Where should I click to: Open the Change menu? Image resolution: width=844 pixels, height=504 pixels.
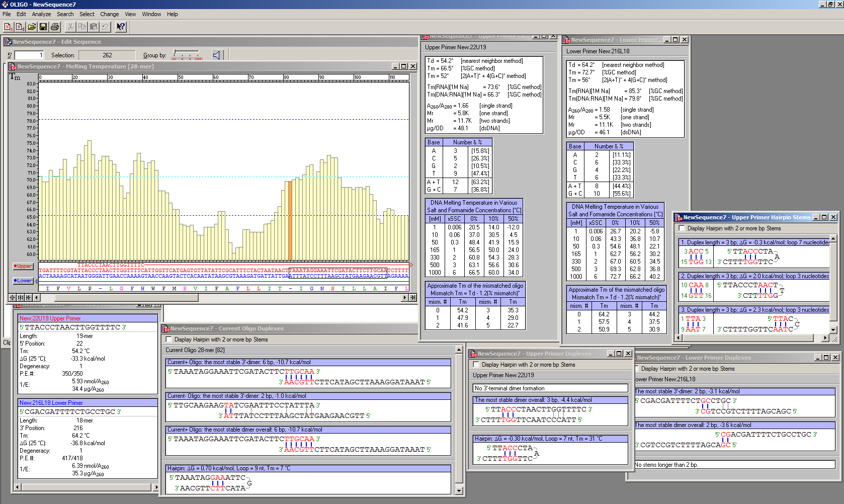pyautogui.click(x=109, y=14)
